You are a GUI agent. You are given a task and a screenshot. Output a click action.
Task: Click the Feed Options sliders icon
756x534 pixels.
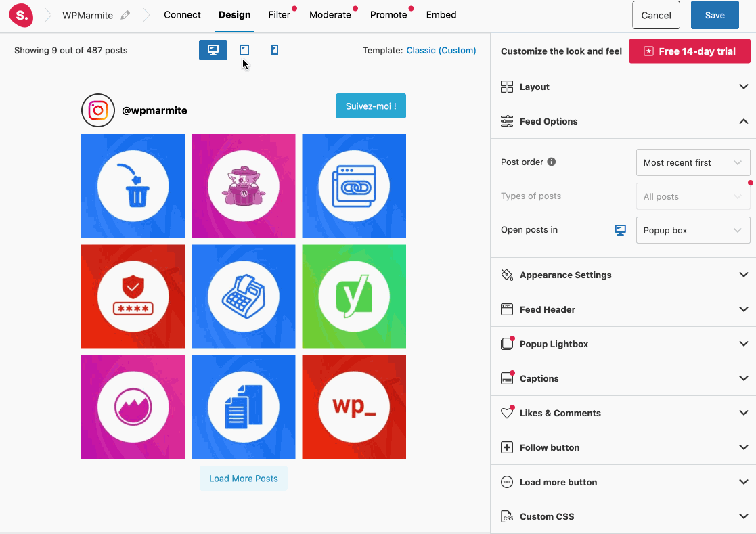tap(507, 121)
